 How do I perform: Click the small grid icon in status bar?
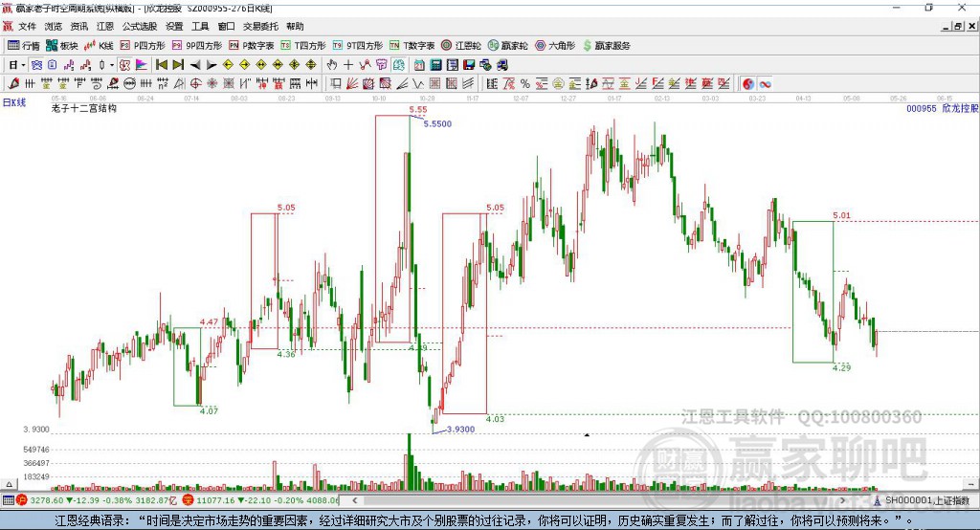tap(8, 500)
